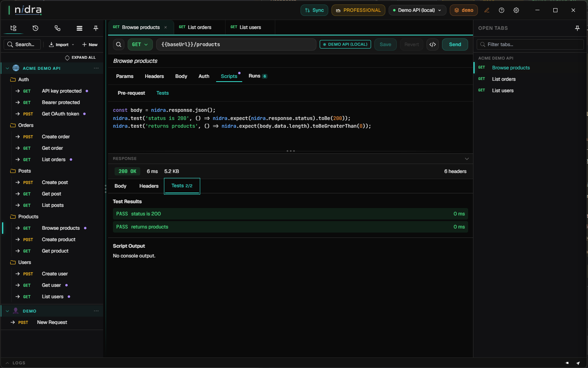This screenshot has width=588, height=368.
Task: Open the ellipsis menu for Demo collection
Action: click(96, 311)
